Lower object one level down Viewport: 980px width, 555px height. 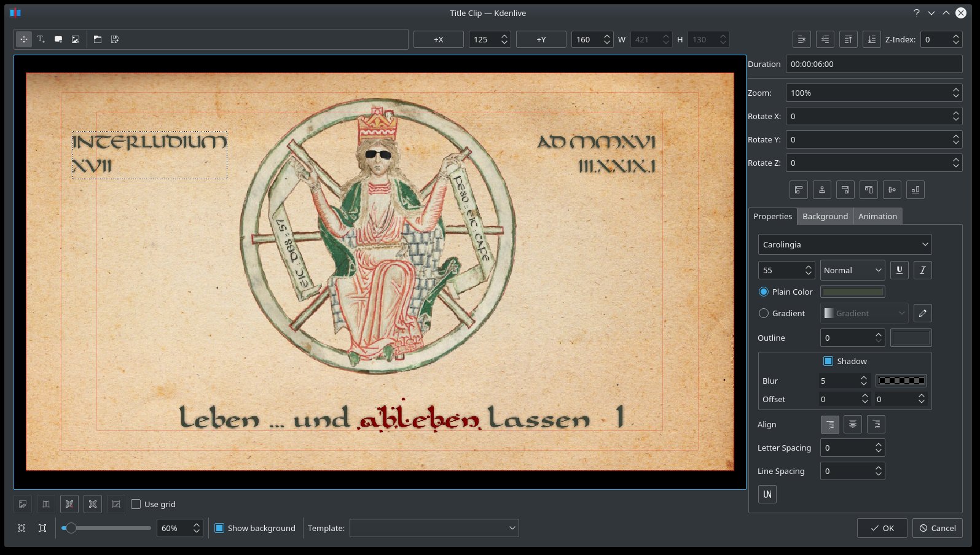[x=825, y=39]
